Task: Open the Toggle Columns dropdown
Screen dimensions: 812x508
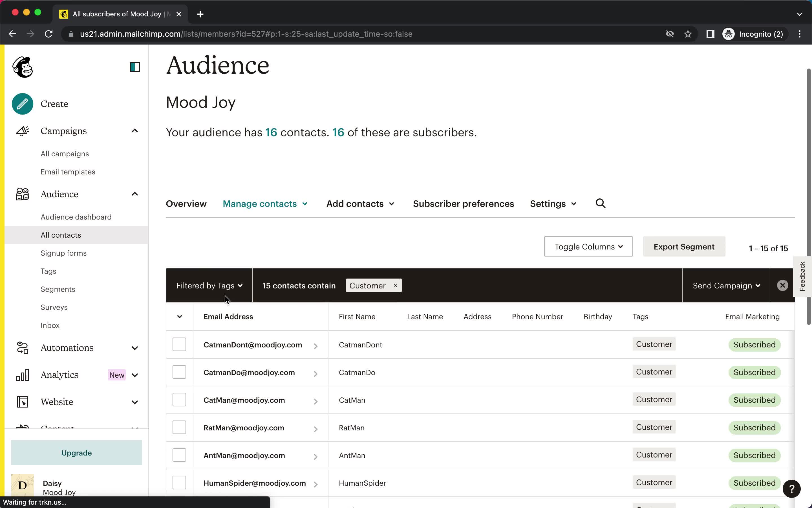Action: pos(588,247)
